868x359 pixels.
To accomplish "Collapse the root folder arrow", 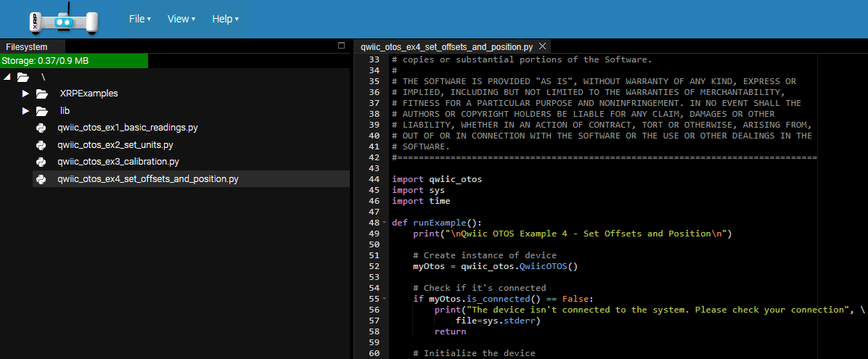I will (x=7, y=77).
